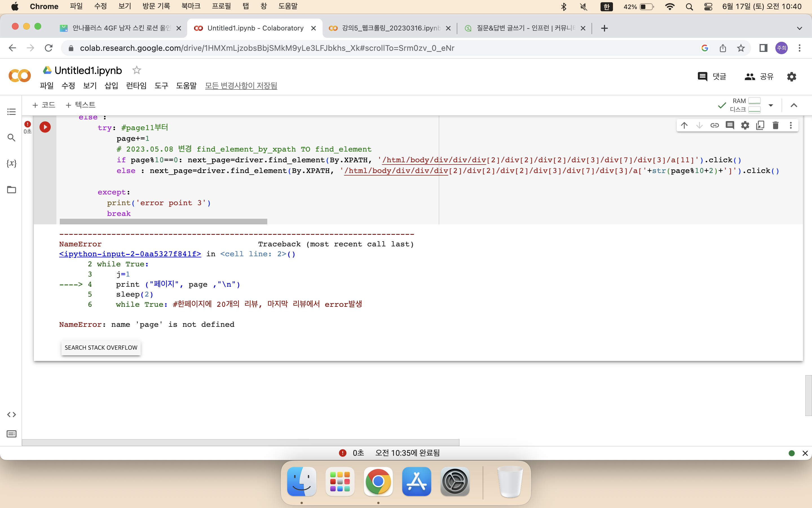Star the Untitled1.ipynb notebook
This screenshot has width=812, height=508.
pyautogui.click(x=136, y=70)
